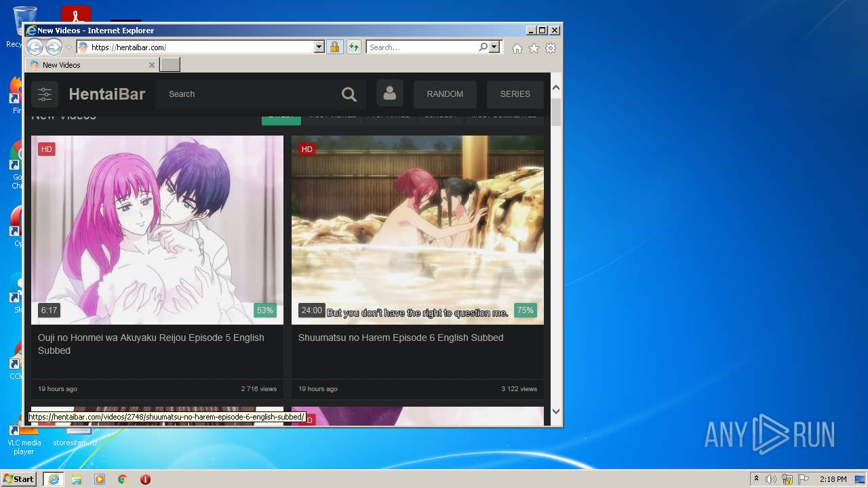Click the IE search box
This screenshot has height=488, width=868.
(x=422, y=47)
